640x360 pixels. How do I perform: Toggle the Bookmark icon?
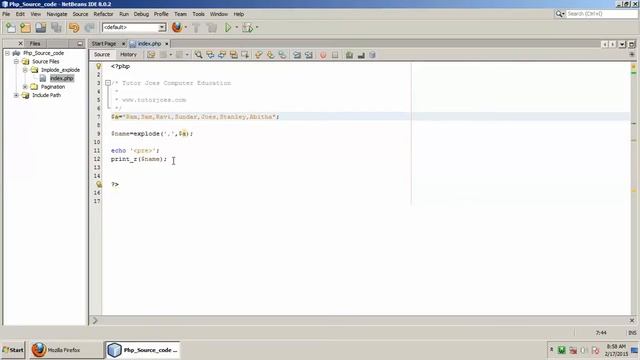pos(282,55)
